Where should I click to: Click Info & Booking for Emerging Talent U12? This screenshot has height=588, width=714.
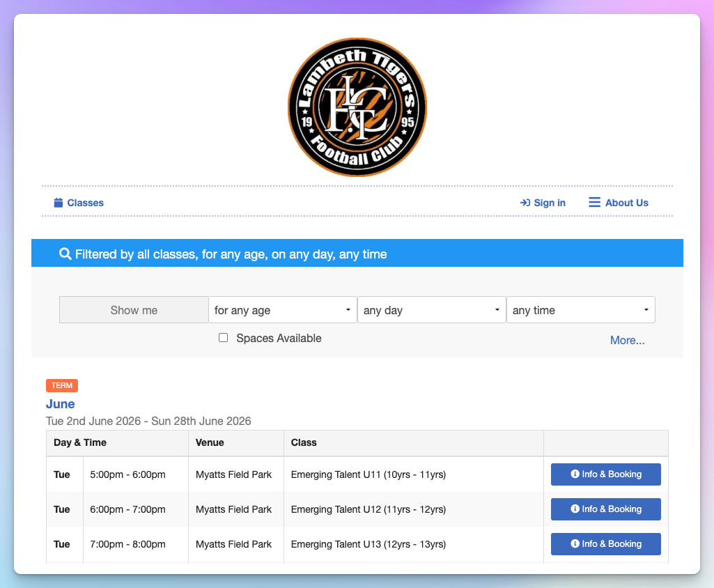click(x=605, y=509)
